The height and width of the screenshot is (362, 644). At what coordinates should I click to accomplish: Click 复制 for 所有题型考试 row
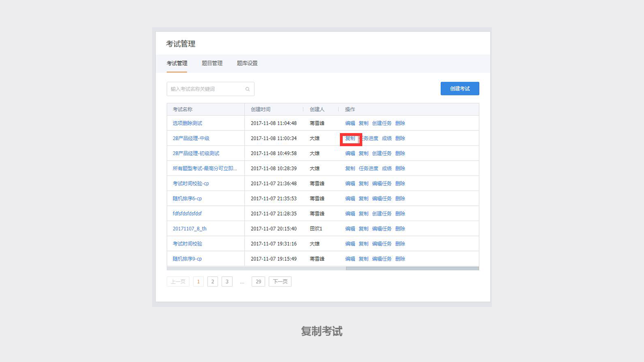point(350,169)
